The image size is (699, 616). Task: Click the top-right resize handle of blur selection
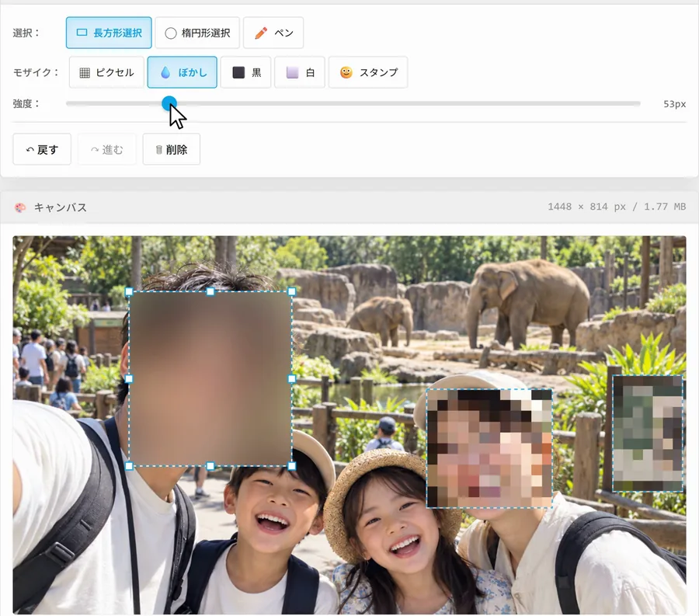coord(291,292)
